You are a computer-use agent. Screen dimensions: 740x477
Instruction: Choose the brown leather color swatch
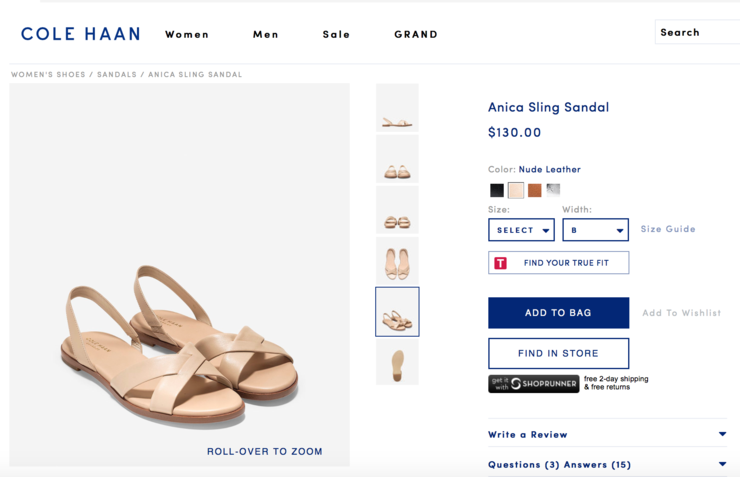coord(535,190)
